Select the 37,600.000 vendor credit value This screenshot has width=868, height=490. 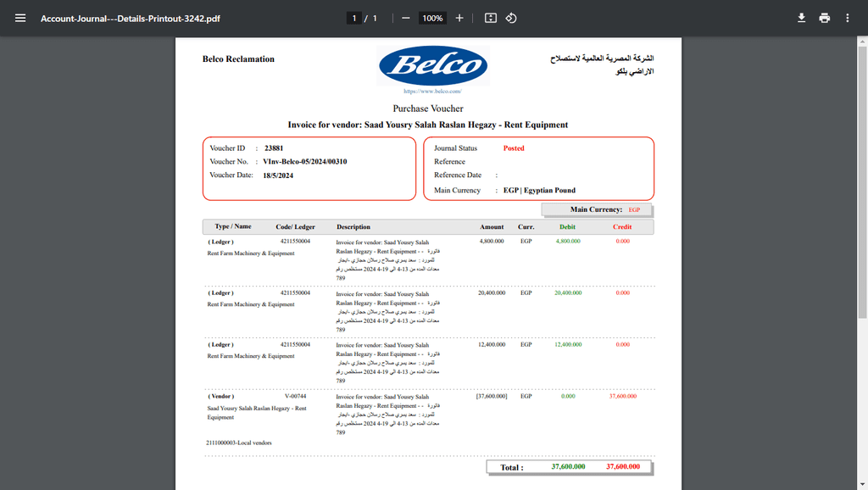click(x=623, y=397)
